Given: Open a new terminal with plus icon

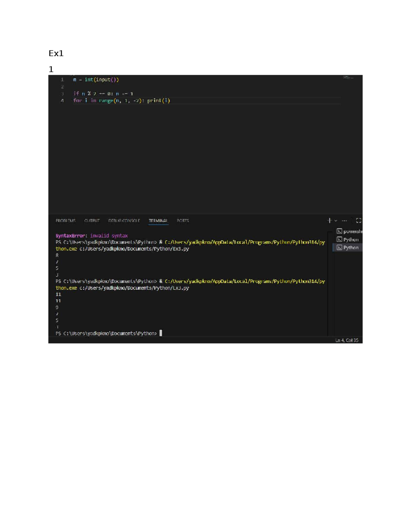Looking at the screenshot, I should (329, 221).
